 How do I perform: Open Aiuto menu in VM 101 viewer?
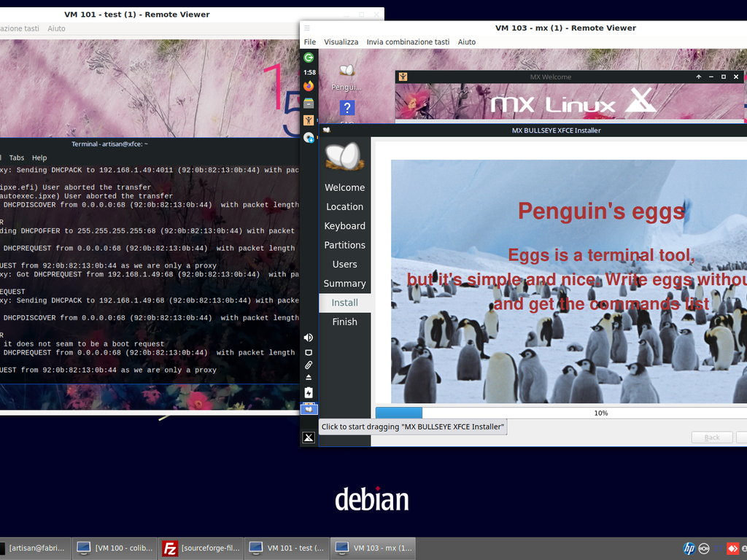56,28
